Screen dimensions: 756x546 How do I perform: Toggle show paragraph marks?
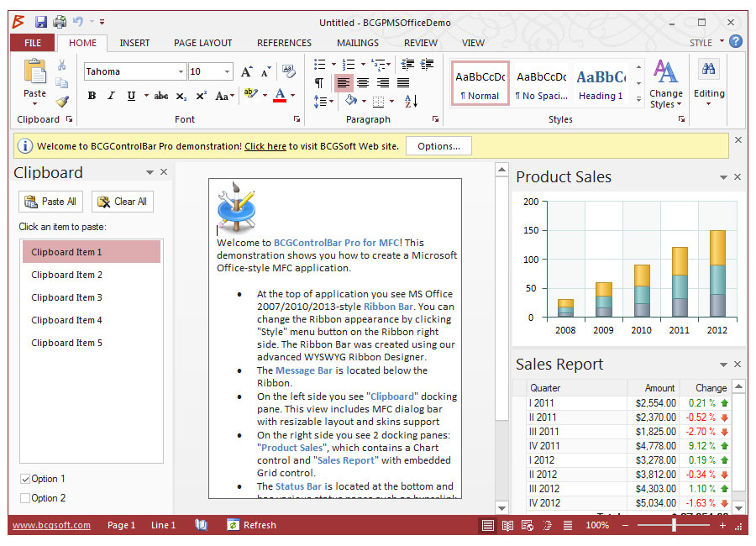coord(319,83)
